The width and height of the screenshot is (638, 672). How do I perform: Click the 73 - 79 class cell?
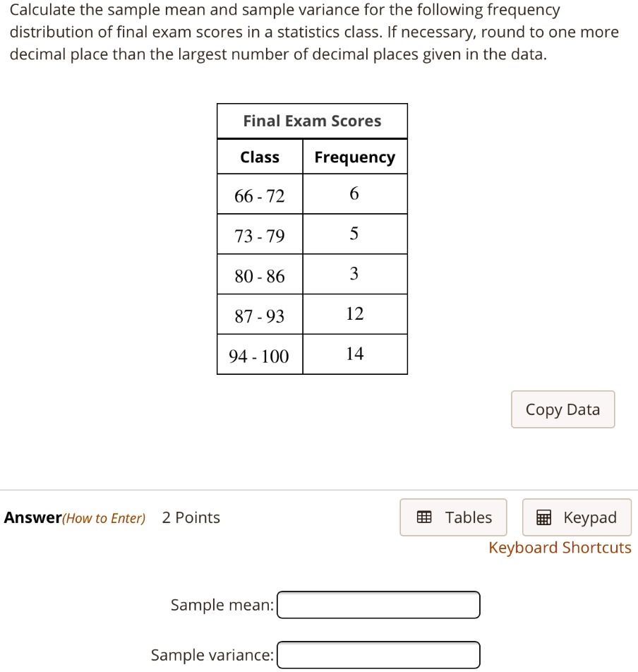(260, 236)
